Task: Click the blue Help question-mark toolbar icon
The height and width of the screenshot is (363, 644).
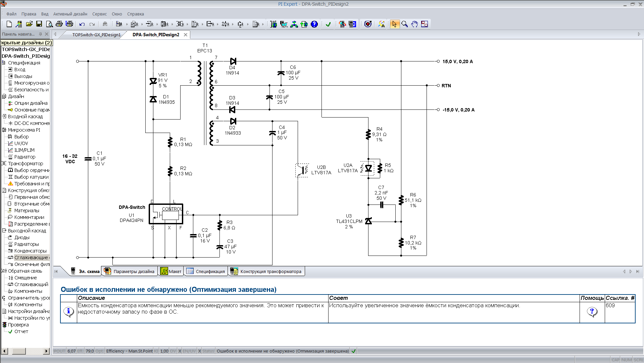Action: [x=314, y=24]
